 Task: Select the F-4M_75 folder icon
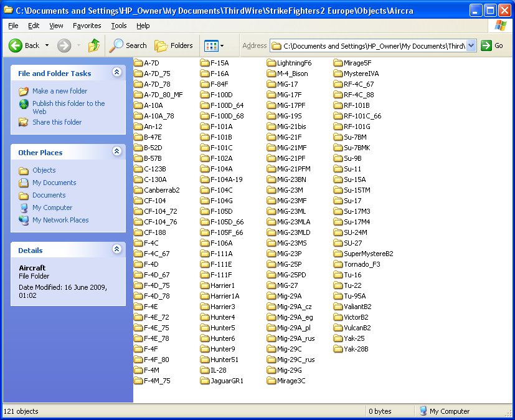click(x=138, y=381)
